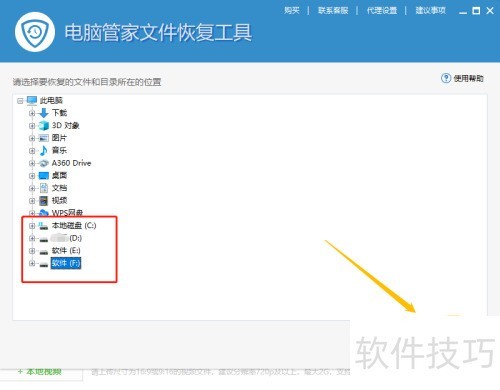Expand the 图片 folder node

tap(32, 138)
